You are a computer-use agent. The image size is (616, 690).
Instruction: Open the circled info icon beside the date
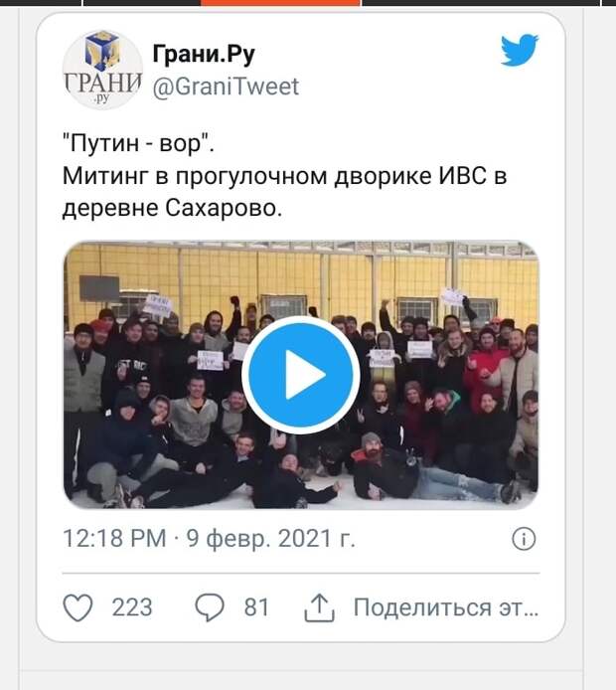coord(524,539)
